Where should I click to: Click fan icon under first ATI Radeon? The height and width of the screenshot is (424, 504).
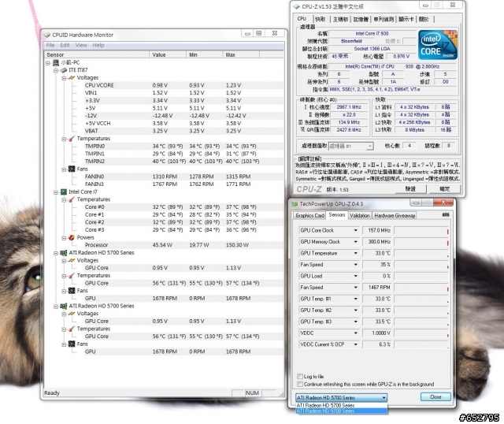click(x=72, y=291)
